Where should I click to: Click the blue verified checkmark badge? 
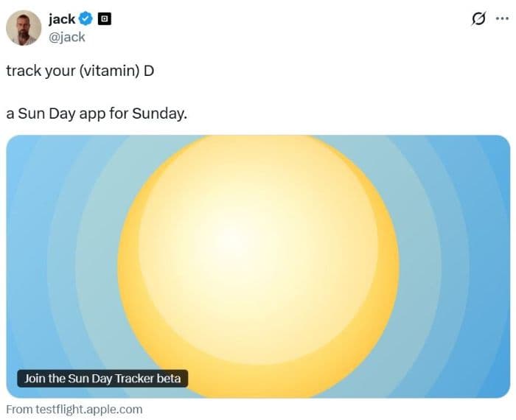coord(86,20)
